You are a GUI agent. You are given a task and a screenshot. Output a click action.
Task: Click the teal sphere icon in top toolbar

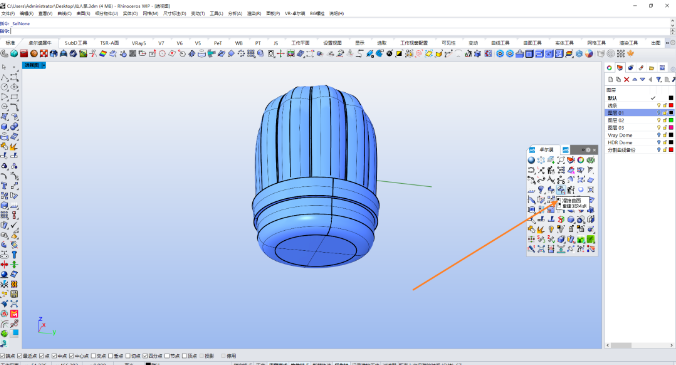point(14,53)
